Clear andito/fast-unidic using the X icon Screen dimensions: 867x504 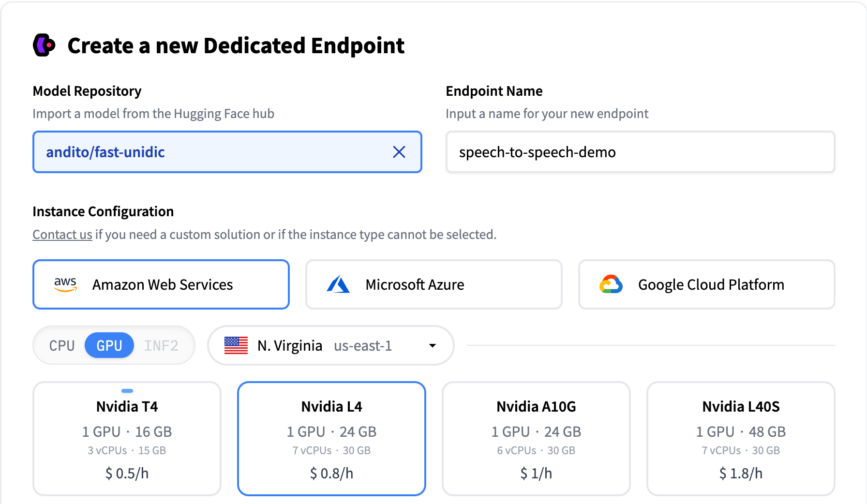pos(399,152)
